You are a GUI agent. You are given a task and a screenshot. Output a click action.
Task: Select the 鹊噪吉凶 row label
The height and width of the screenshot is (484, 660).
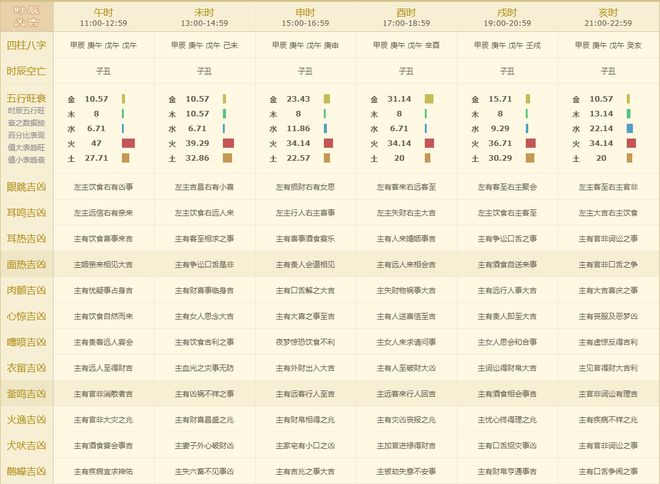(27, 472)
